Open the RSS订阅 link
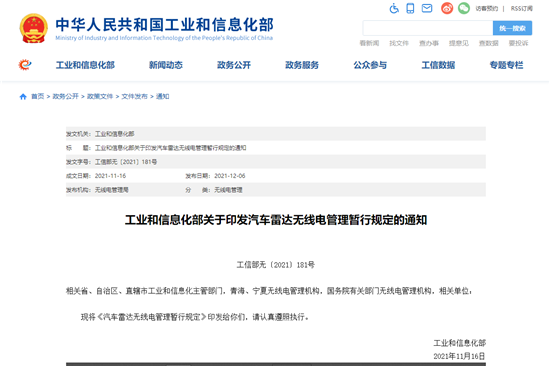This screenshot has height=366, width=550. coord(522,8)
